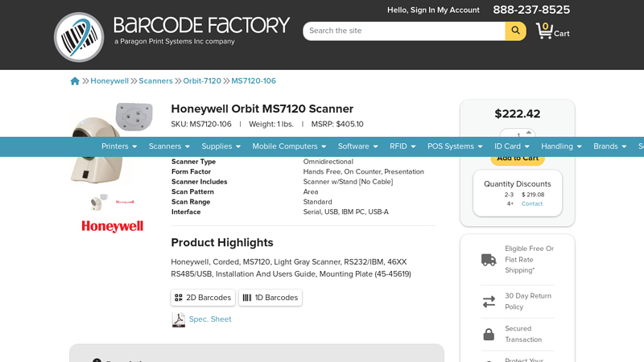
Task: Click the Secured Transaction text
Action: click(x=523, y=334)
